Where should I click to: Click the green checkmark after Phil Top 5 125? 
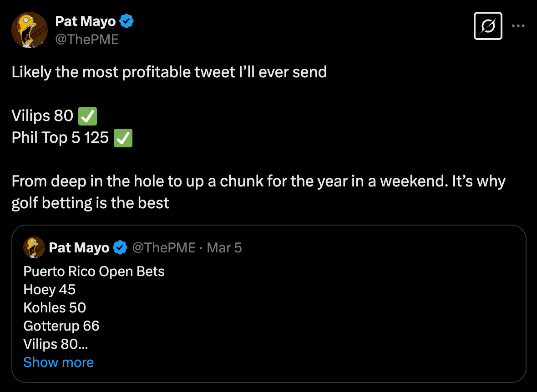click(x=123, y=138)
